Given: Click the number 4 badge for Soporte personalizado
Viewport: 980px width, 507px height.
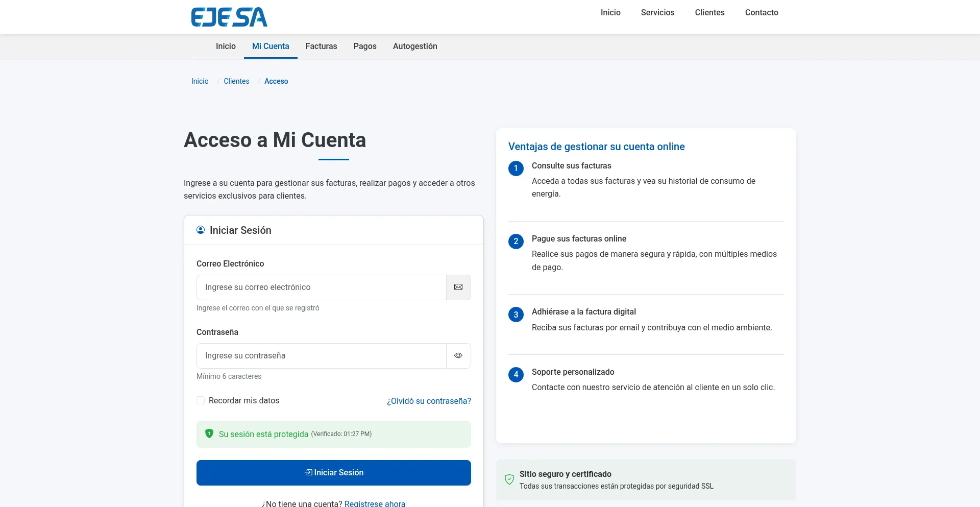Looking at the screenshot, I should pos(516,375).
